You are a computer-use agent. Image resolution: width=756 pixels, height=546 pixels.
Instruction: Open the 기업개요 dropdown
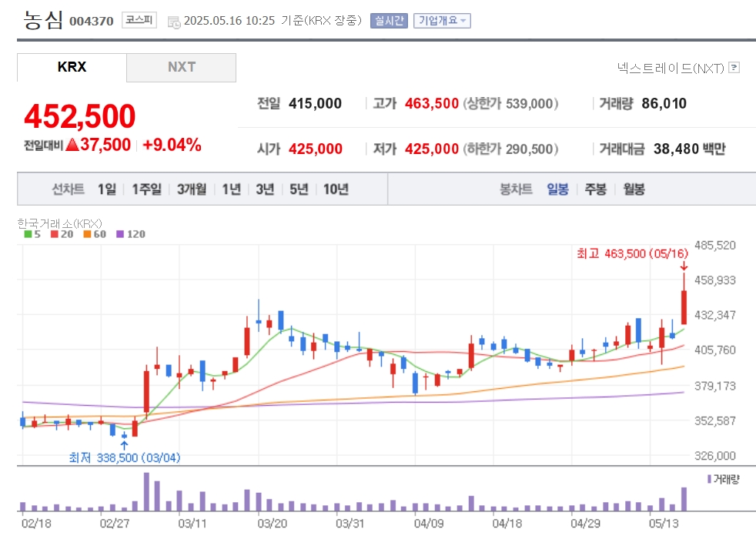tap(442, 21)
